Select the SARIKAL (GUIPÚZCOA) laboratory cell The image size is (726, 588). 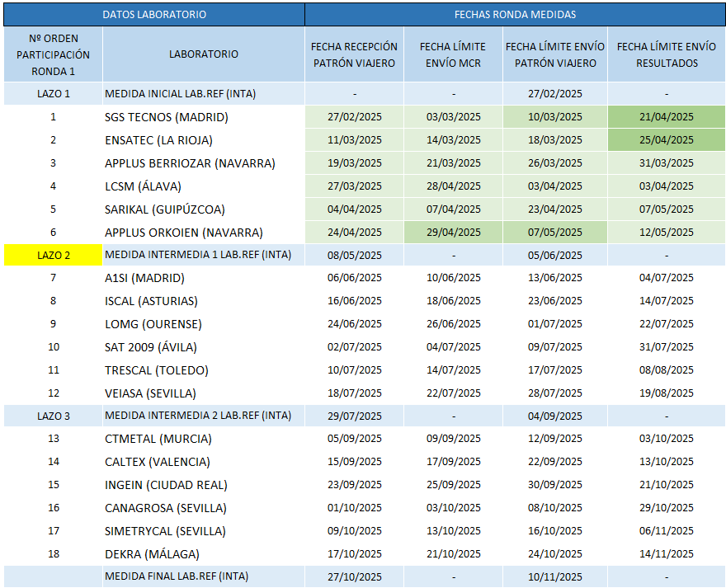coord(204,209)
